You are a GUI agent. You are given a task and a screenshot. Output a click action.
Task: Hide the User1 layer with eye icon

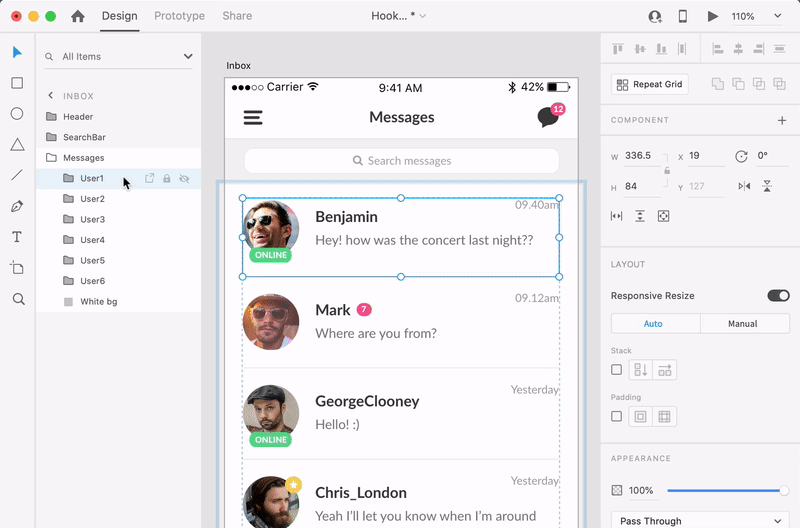(184, 179)
